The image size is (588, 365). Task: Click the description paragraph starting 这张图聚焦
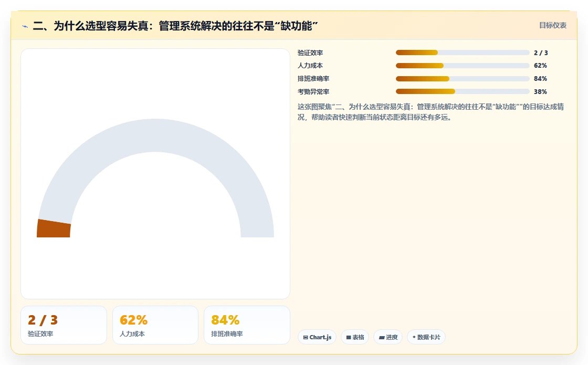431,112
